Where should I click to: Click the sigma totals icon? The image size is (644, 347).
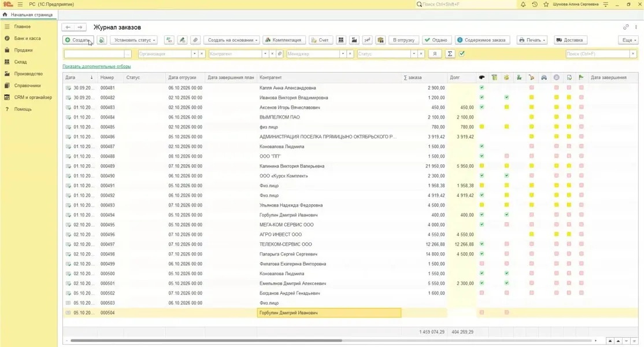pyautogui.click(x=450, y=54)
